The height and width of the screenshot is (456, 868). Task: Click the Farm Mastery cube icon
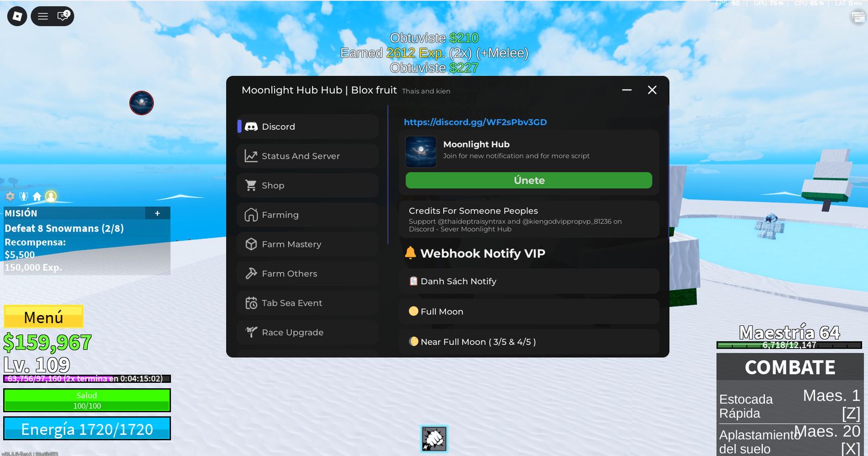251,244
